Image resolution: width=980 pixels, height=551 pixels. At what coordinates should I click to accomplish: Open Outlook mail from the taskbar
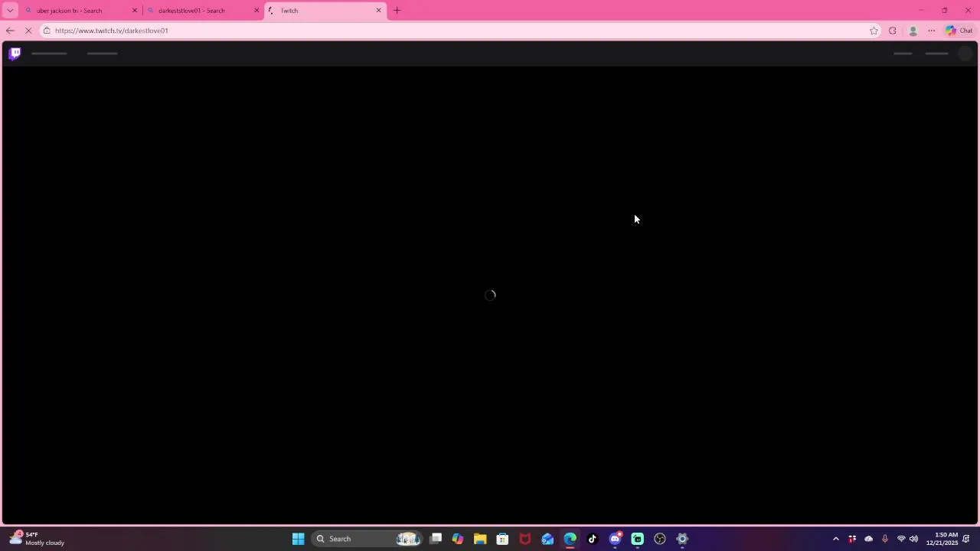[x=547, y=539]
